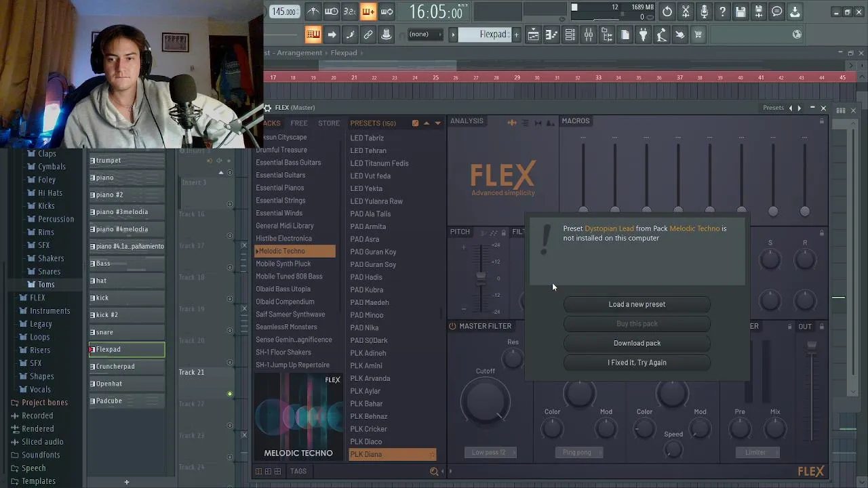Image resolution: width=868 pixels, height=488 pixels.
Task: Open the piano roll view icon
Action: coord(552,35)
